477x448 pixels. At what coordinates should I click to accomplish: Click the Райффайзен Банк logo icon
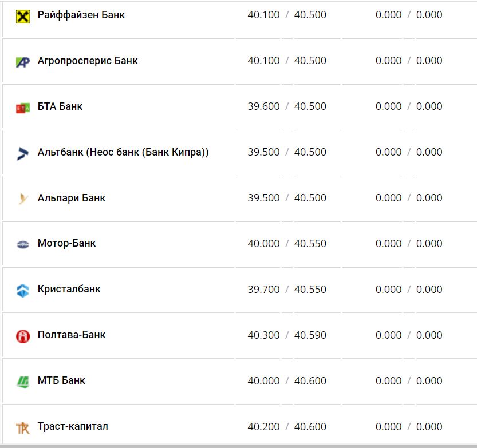coord(22,16)
